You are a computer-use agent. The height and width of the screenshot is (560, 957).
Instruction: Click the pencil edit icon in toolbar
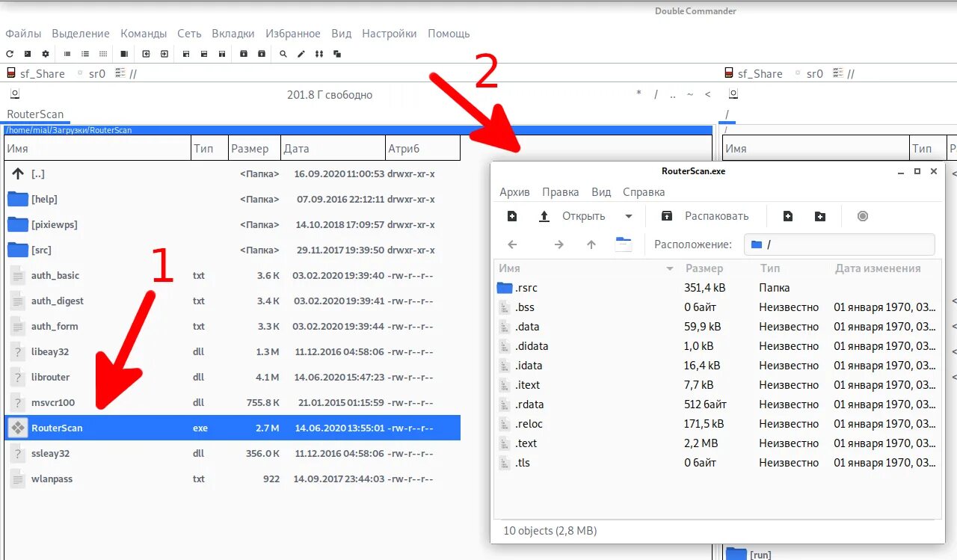point(301,54)
